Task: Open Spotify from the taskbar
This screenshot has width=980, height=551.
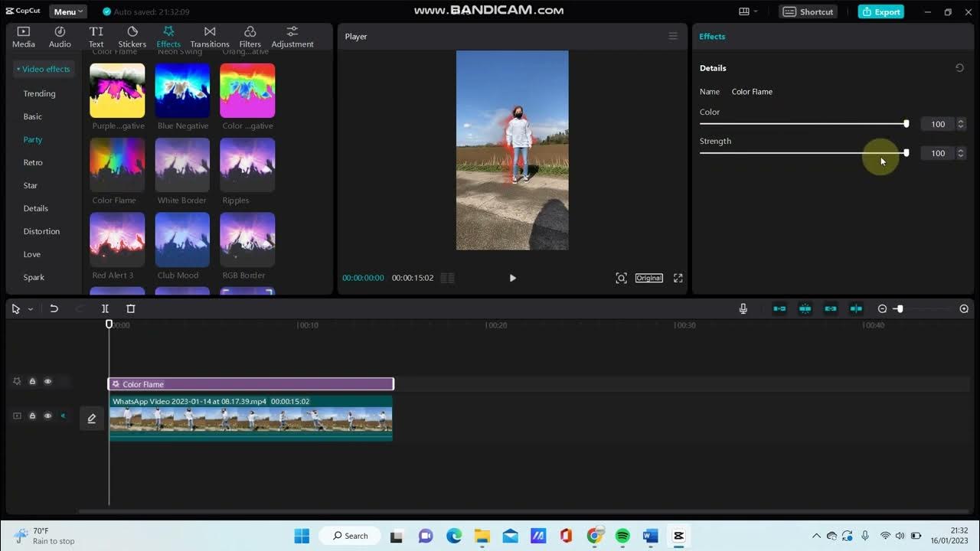Action: click(x=622, y=536)
